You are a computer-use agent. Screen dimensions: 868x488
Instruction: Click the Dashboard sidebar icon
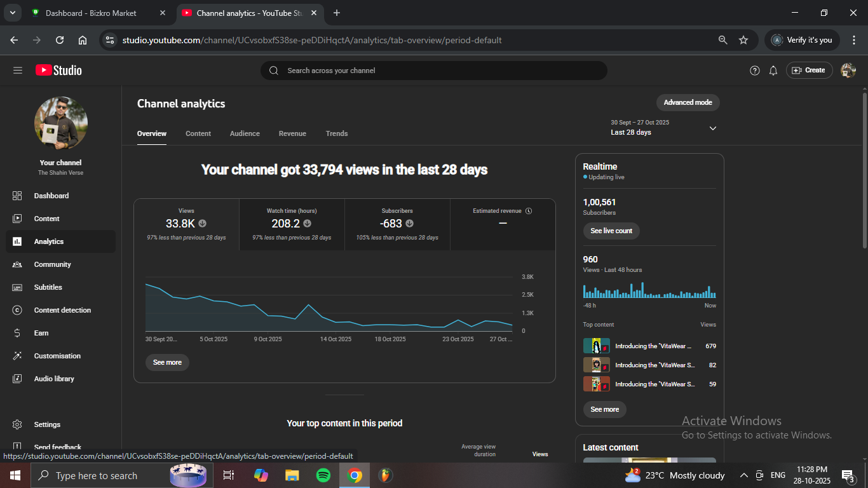point(17,196)
